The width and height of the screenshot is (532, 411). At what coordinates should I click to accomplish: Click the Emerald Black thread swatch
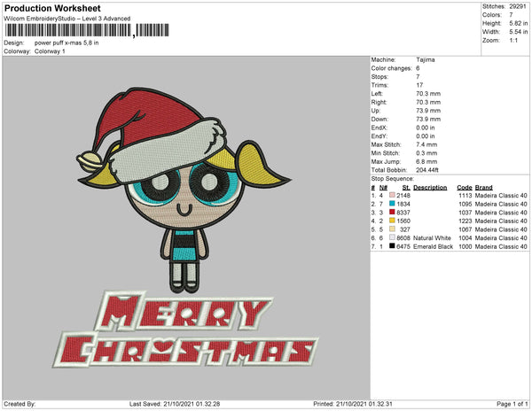[392, 246]
